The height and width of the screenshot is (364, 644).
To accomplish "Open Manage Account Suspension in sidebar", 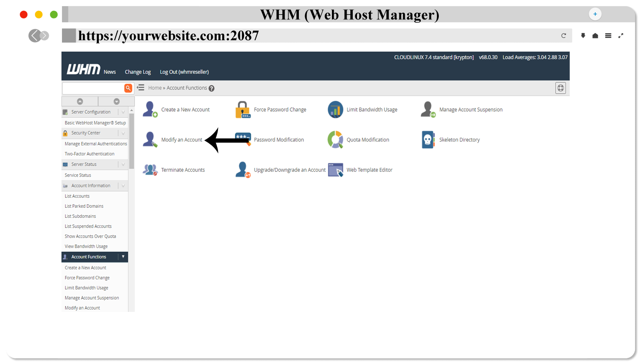I will coord(92,298).
